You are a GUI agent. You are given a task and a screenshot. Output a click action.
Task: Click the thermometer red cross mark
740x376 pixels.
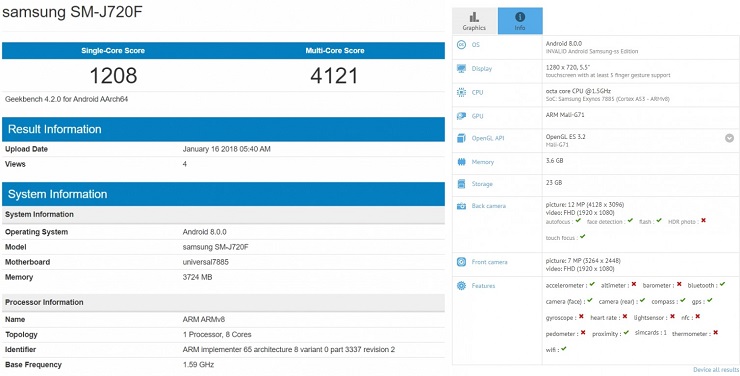click(x=715, y=333)
